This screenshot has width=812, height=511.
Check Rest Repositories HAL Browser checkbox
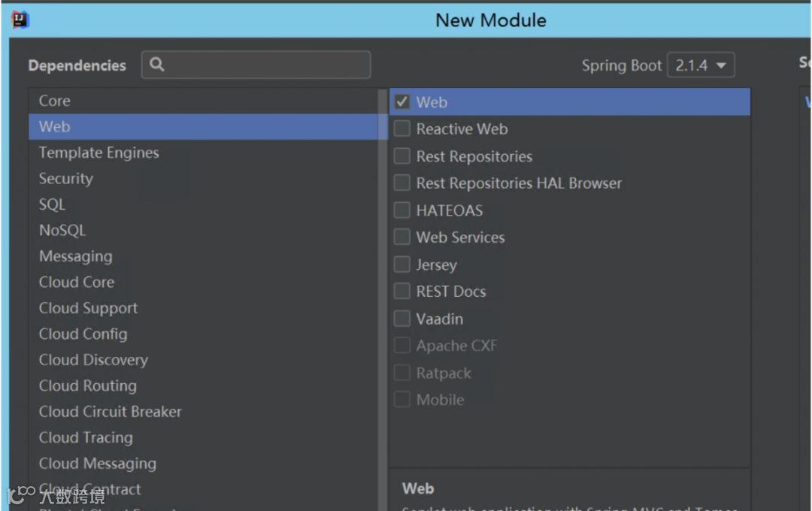click(x=401, y=183)
